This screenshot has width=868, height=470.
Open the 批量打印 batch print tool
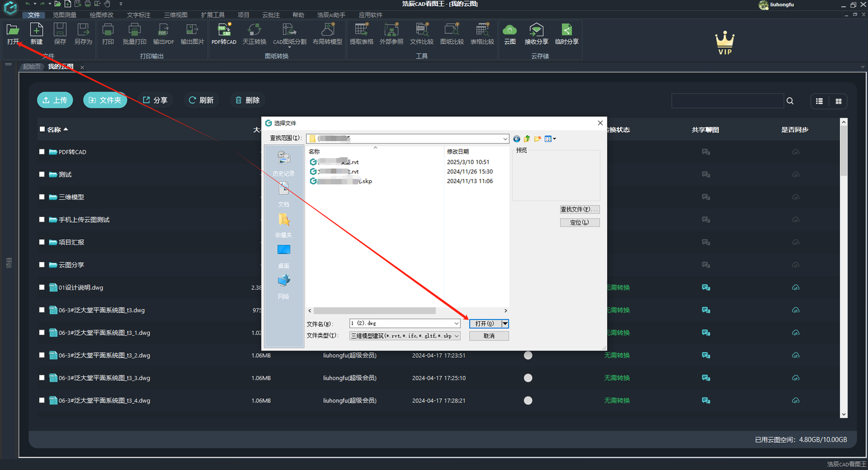(x=134, y=34)
